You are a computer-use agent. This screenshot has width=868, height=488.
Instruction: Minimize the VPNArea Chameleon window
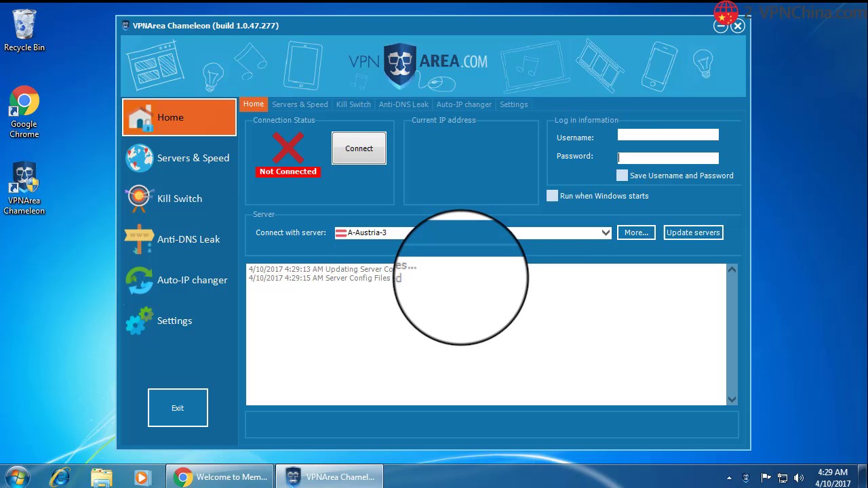(720, 26)
